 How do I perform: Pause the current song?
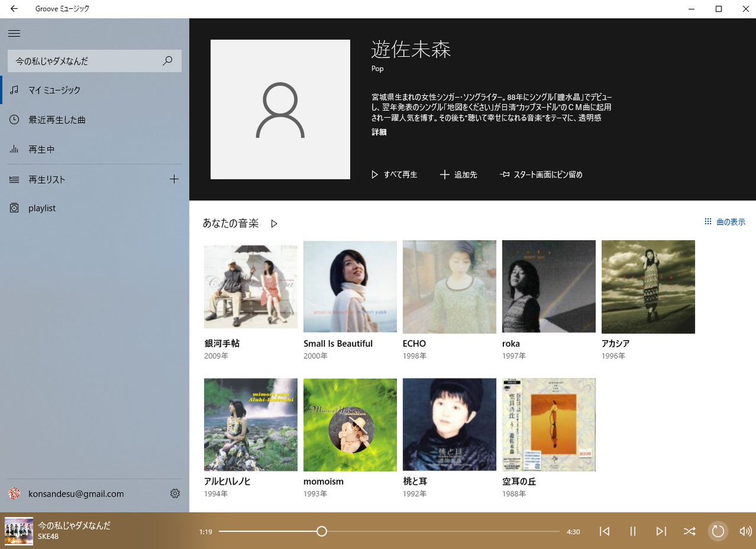coord(633,531)
